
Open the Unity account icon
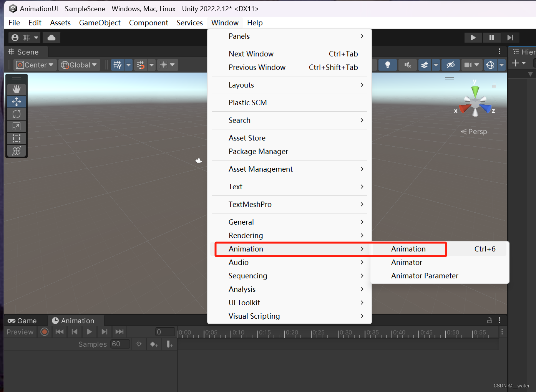click(15, 38)
